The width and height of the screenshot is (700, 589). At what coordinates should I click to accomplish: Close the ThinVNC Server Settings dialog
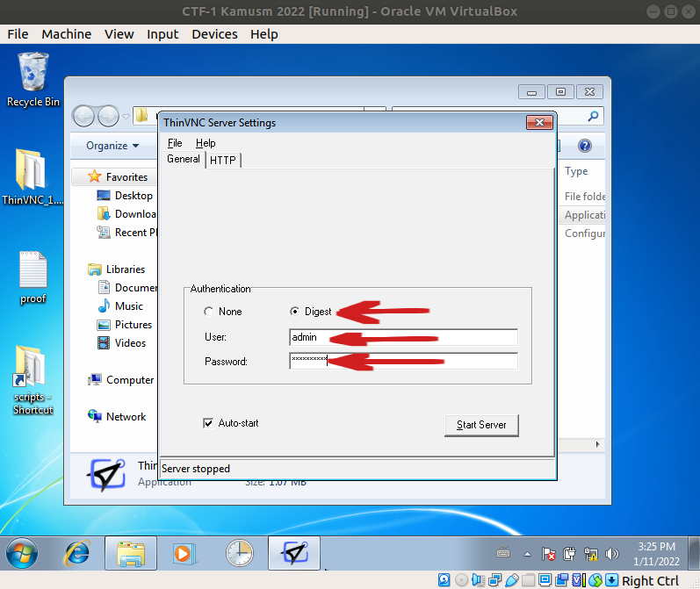click(x=539, y=122)
